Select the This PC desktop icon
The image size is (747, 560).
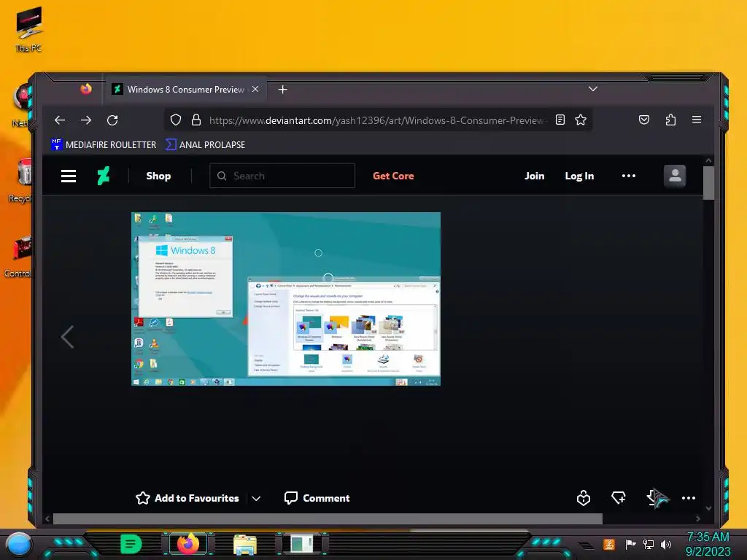pyautogui.click(x=28, y=29)
